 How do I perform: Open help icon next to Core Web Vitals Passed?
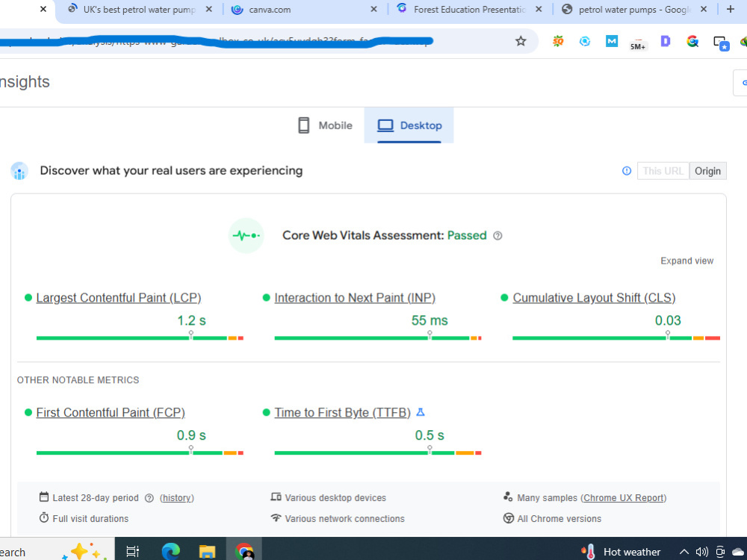coord(498,236)
